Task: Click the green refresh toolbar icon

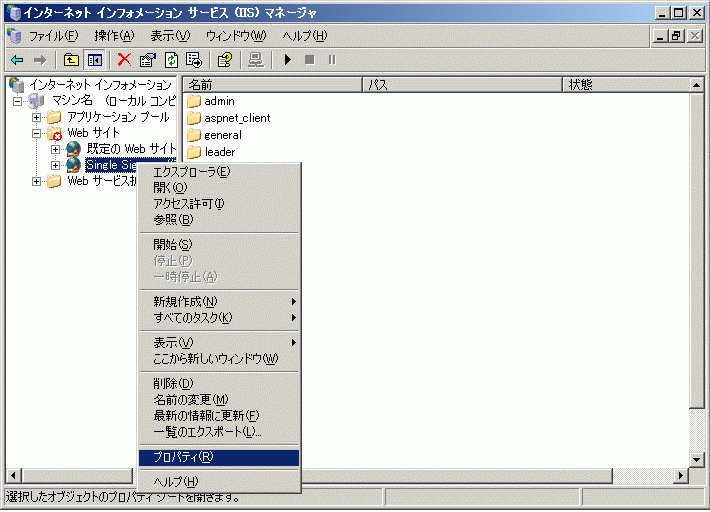Action: 171,60
